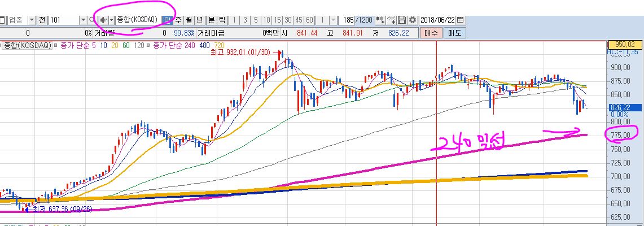Switch to 월 monthly chart period

coord(189,20)
